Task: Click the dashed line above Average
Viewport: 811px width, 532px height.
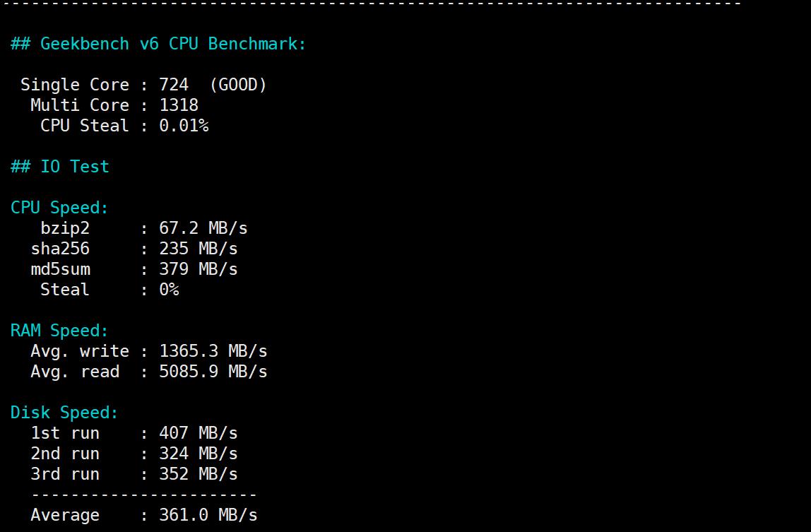Action: [x=143, y=495]
